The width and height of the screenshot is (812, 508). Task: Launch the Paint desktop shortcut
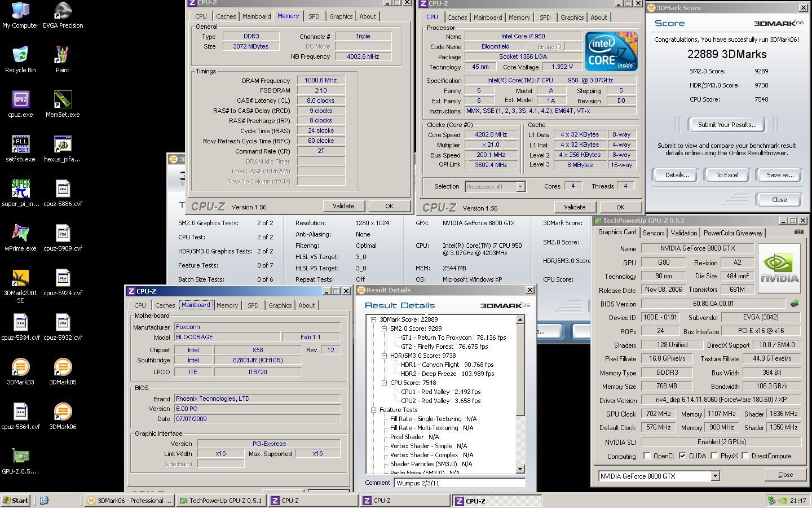pyautogui.click(x=63, y=60)
